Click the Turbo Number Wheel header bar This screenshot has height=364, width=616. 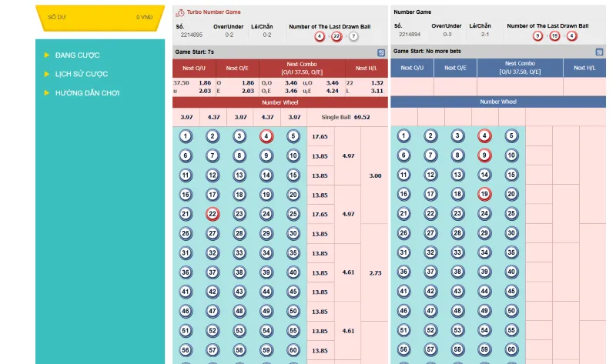click(280, 102)
